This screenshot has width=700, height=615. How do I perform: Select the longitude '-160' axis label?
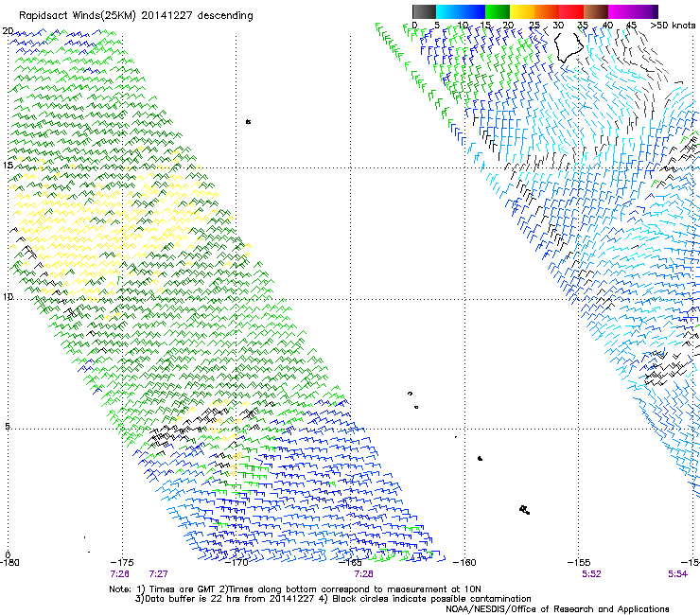(x=464, y=562)
